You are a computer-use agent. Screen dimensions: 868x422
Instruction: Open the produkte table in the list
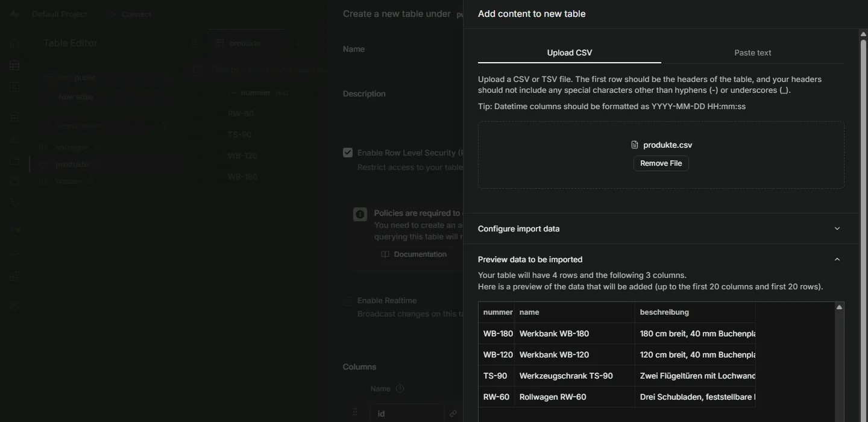107,164
